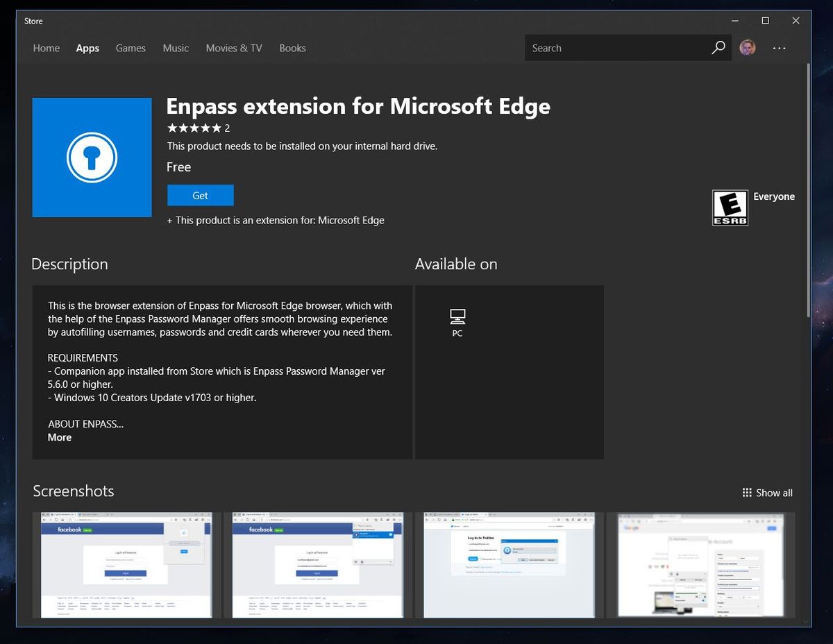The image size is (833, 644).
Task: Go to the Home page
Action: [x=46, y=47]
